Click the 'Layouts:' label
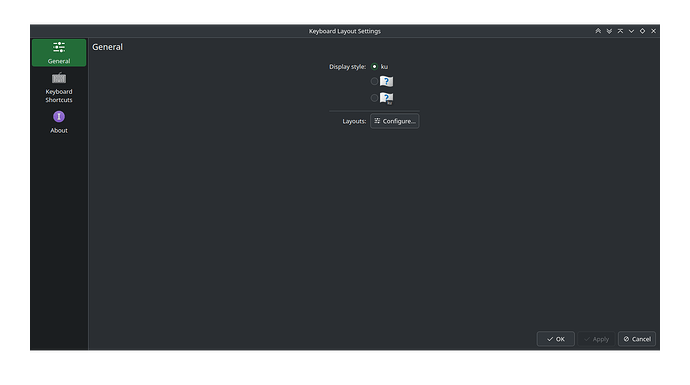690x385 pixels. tap(354, 121)
